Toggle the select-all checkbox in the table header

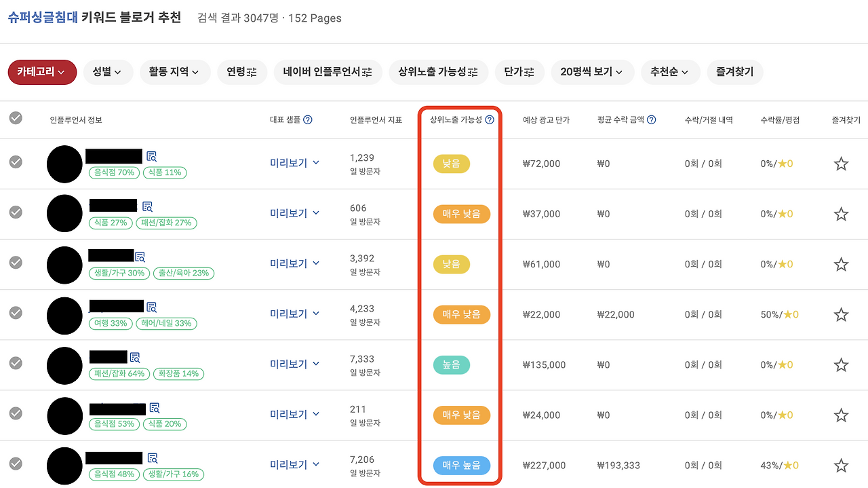[15, 118]
